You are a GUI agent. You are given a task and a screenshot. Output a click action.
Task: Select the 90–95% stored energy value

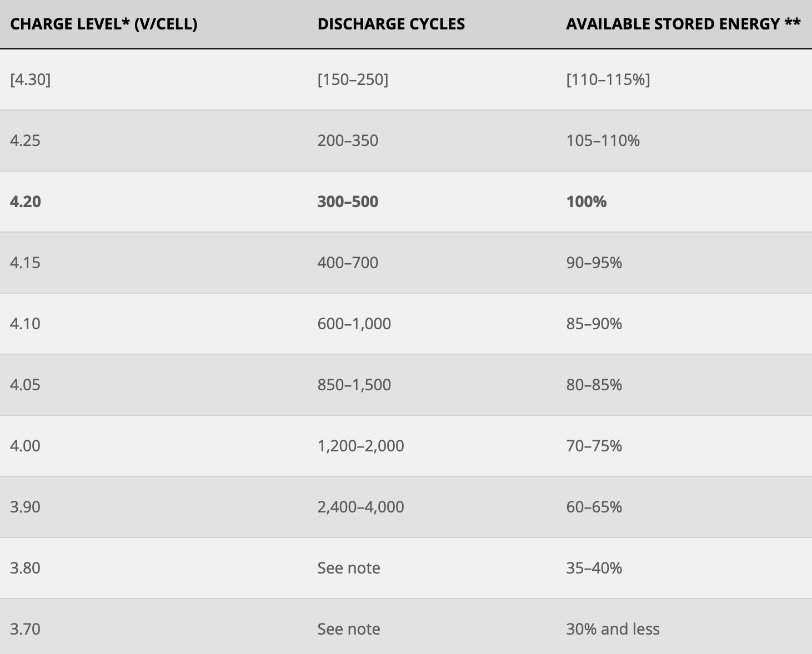[594, 263]
